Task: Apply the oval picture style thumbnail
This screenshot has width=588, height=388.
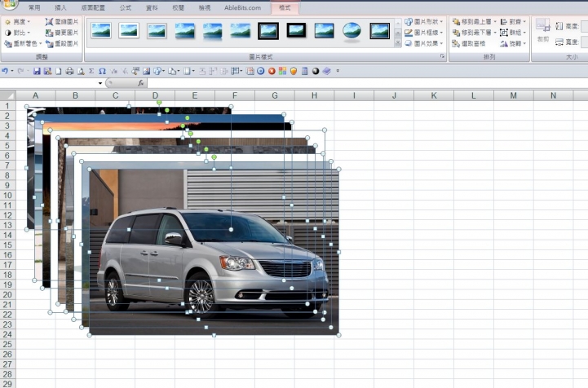Action: click(x=351, y=31)
